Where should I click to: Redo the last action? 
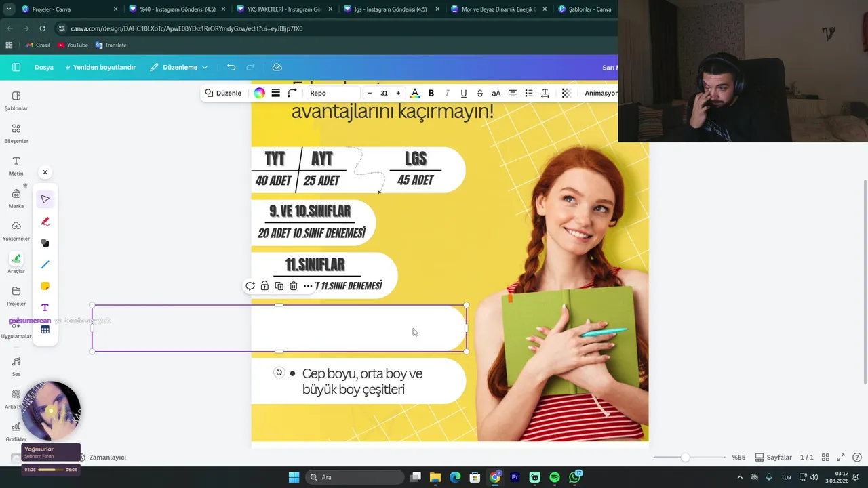pyautogui.click(x=250, y=67)
